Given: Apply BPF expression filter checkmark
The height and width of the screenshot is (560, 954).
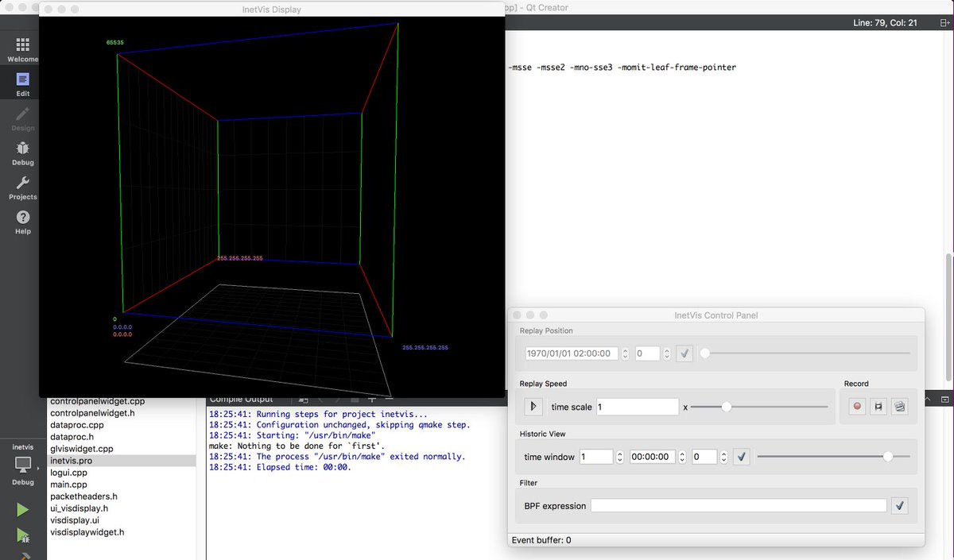Looking at the screenshot, I should click(899, 505).
